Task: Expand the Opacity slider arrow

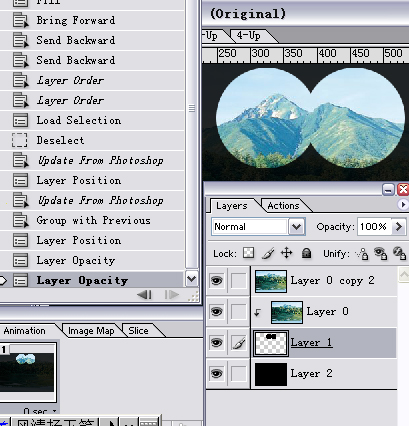Action: 398,227
